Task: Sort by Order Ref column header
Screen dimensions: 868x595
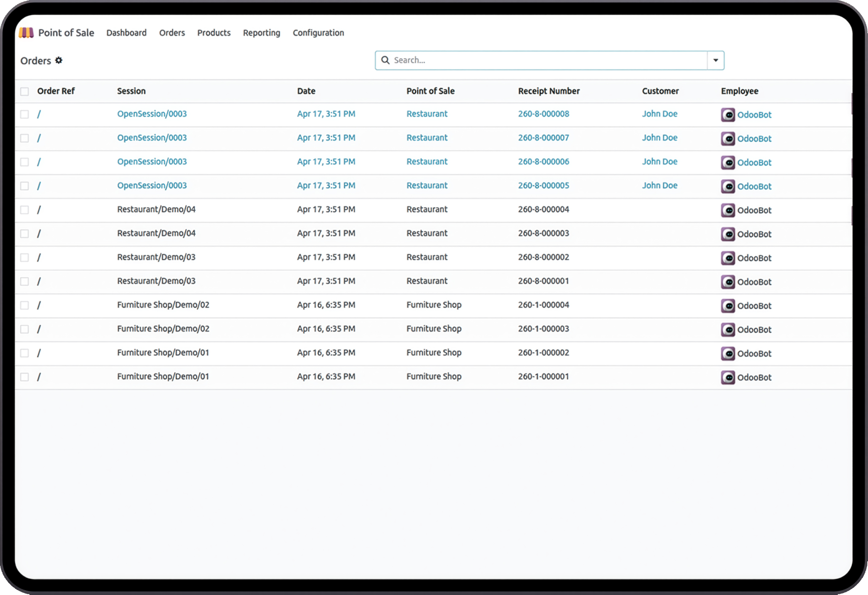Action: (56, 91)
